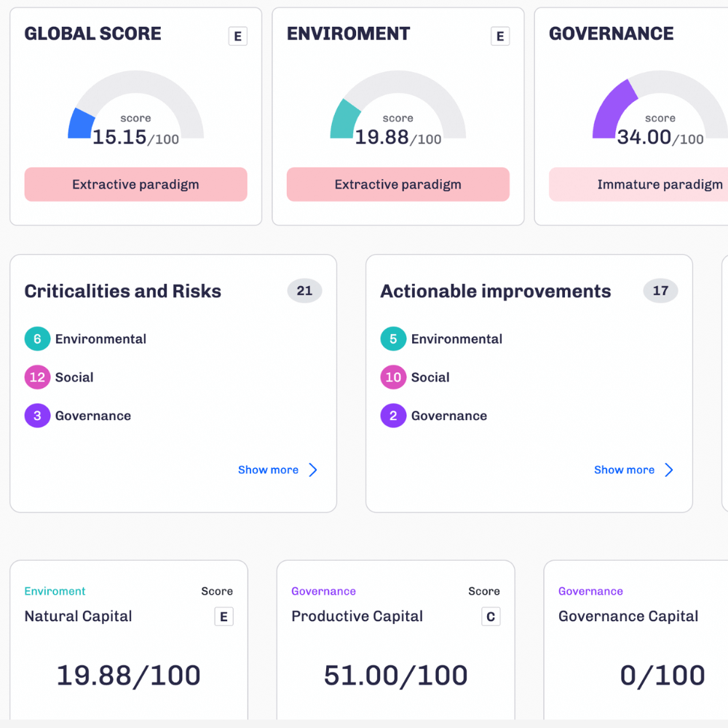
Task: Click the E grade badge on Global Score card
Action: coord(238,36)
